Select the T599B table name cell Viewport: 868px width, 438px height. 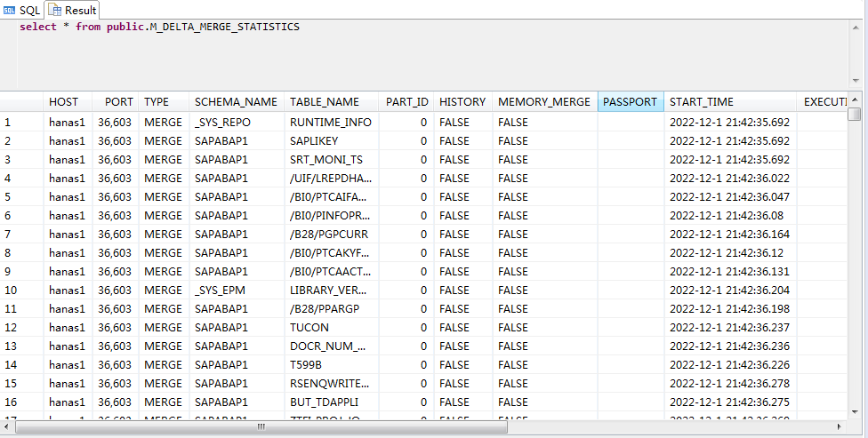tap(331, 365)
